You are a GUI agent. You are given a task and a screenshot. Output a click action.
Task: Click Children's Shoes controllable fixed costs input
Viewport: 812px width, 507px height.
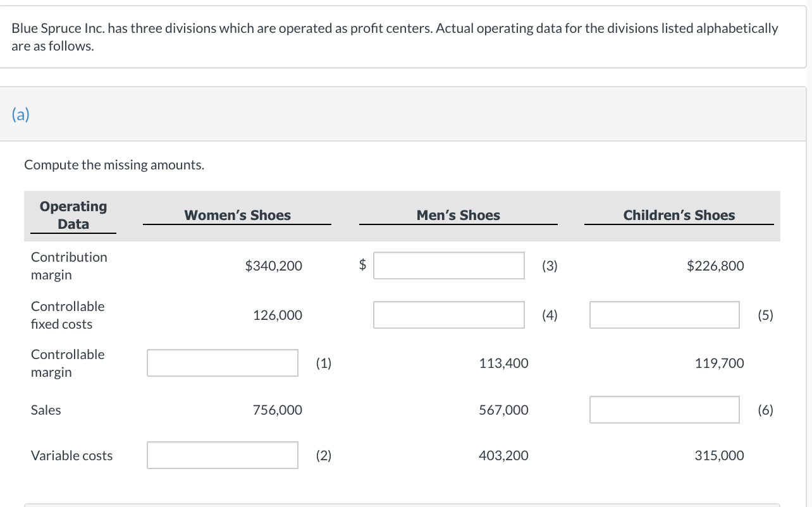click(x=664, y=315)
